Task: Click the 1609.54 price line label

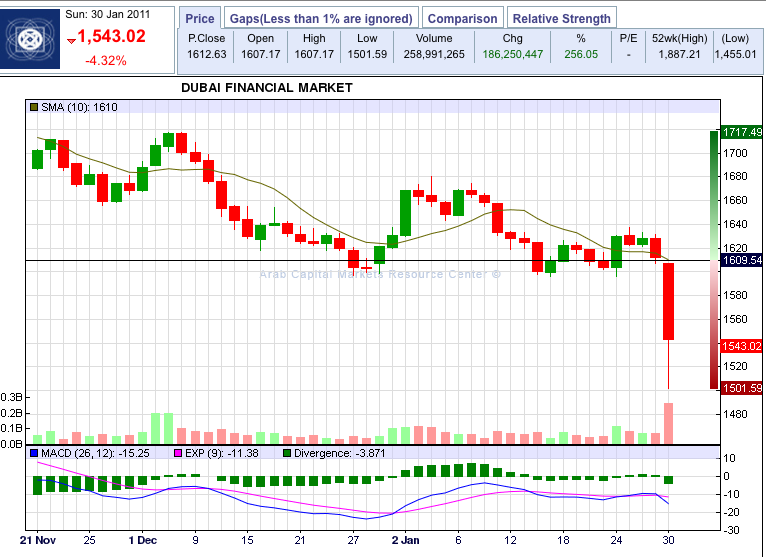Action: tap(742, 260)
